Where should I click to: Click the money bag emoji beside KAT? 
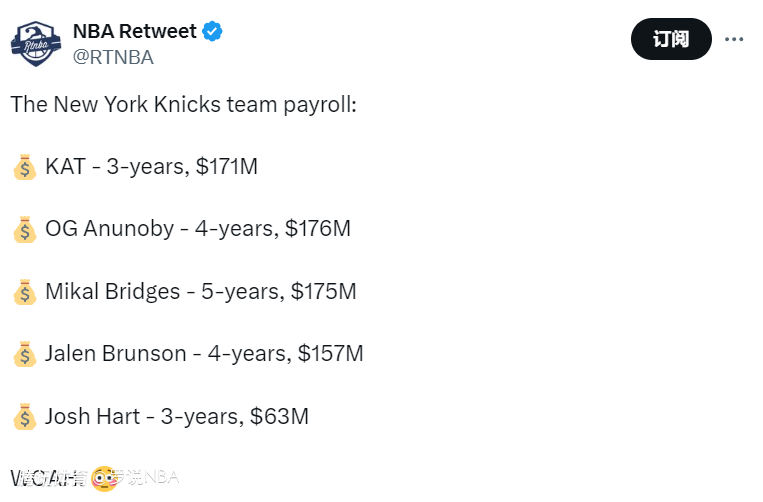click(25, 167)
